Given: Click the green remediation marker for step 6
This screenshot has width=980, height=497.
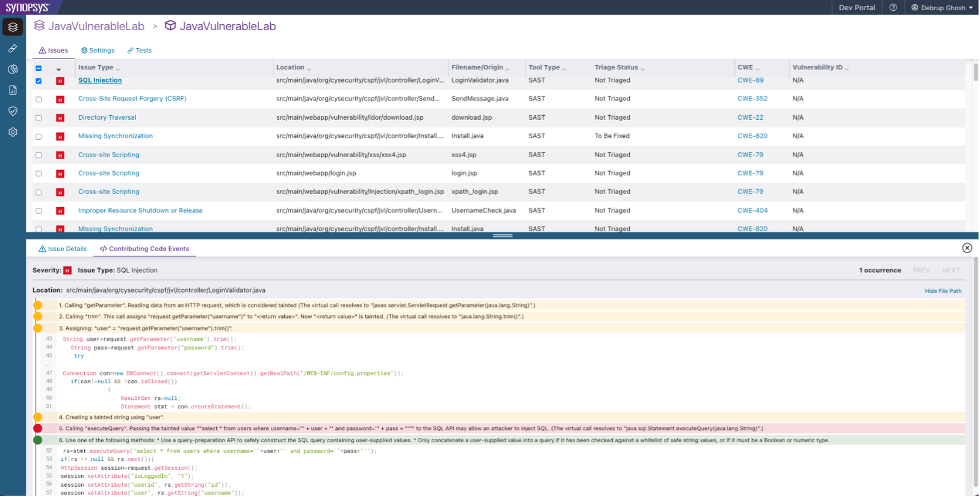Looking at the screenshot, I should (x=37, y=440).
